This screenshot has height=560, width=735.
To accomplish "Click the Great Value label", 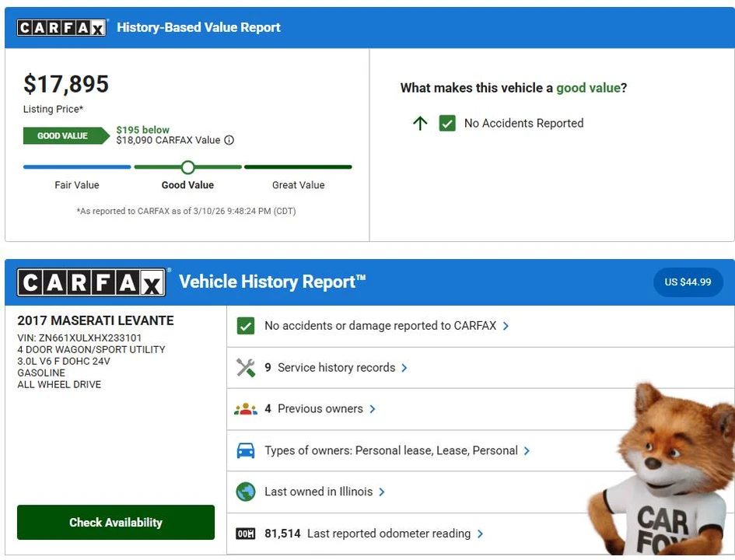I will point(298,185).
